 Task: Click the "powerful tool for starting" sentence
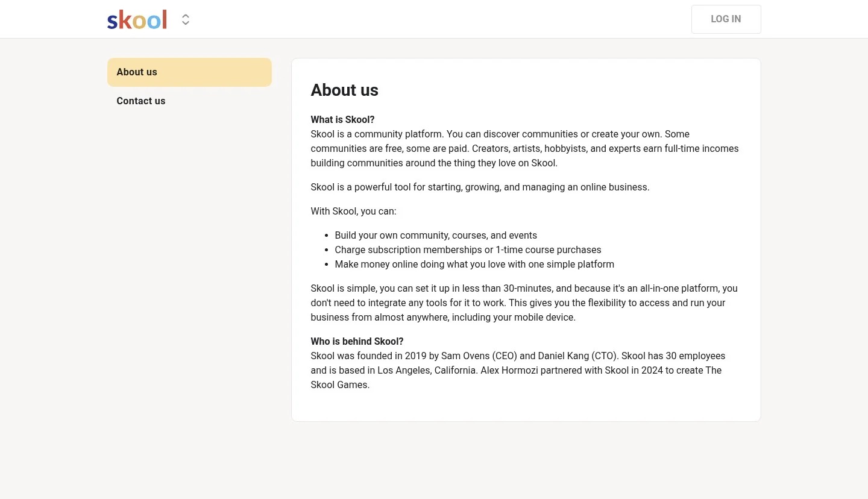(x=480, y=187)
